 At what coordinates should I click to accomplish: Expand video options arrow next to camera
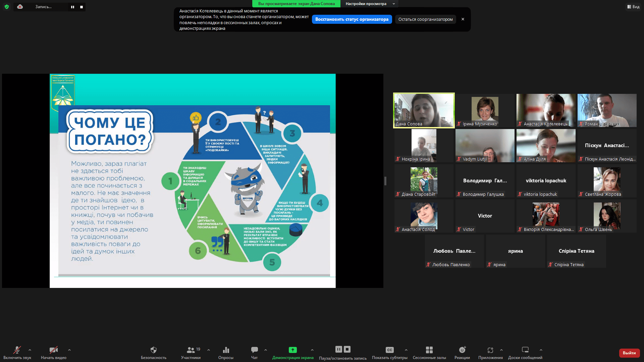pos(69,350)
